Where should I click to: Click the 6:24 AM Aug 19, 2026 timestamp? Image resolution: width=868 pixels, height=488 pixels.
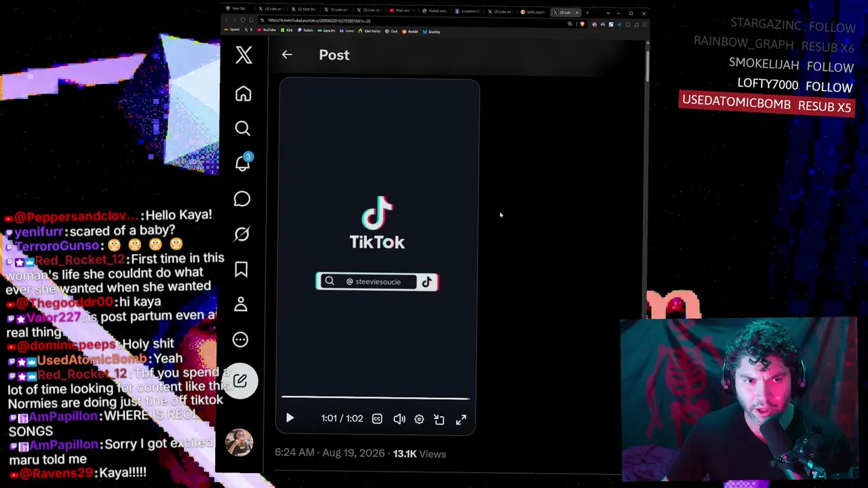tap(331, 453)
